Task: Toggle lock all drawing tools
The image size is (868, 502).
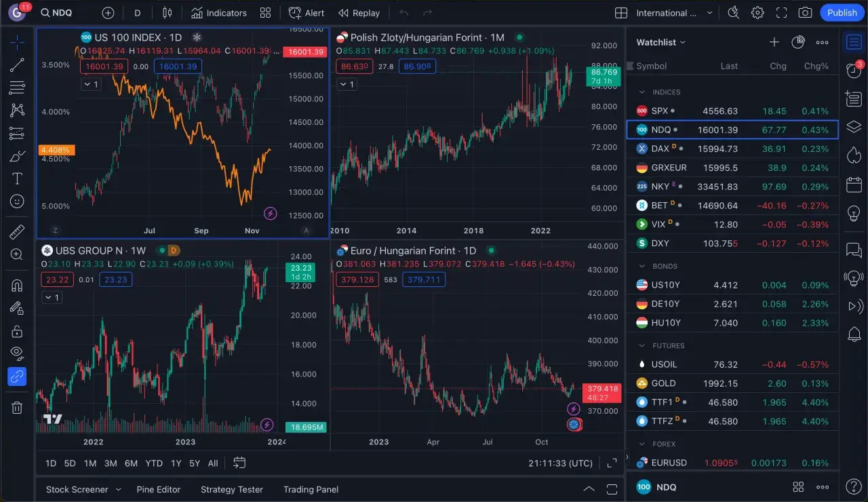Action: pyautogui.click(x=17, y=331)
